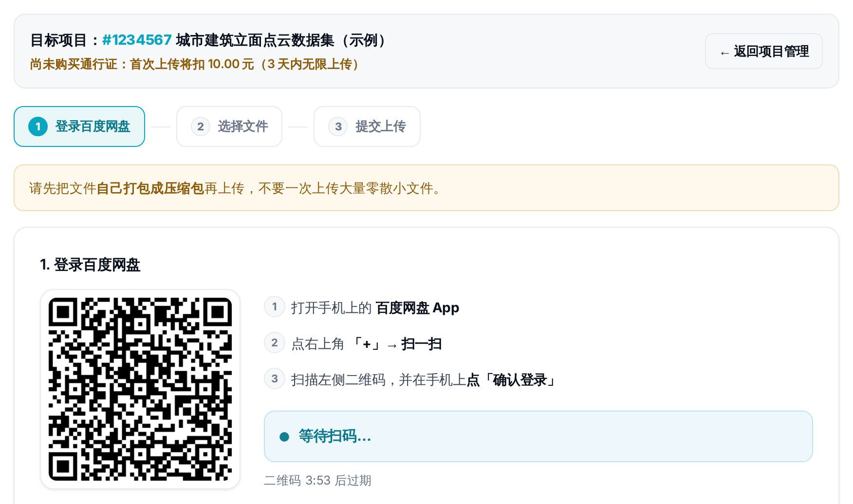The width and height of the screenshot is (853, 504).
Task: Click the orange notice about 自己打包成压缩包
Action: (426, 188)
